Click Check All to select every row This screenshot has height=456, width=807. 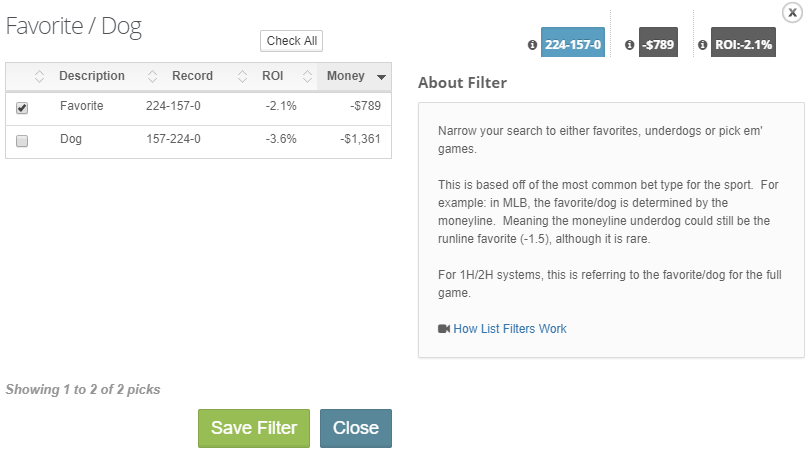(291, 41)
